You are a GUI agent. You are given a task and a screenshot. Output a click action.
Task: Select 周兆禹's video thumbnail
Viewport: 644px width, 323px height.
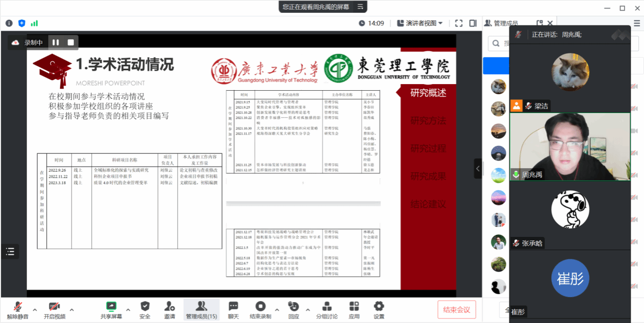[570, 147]
